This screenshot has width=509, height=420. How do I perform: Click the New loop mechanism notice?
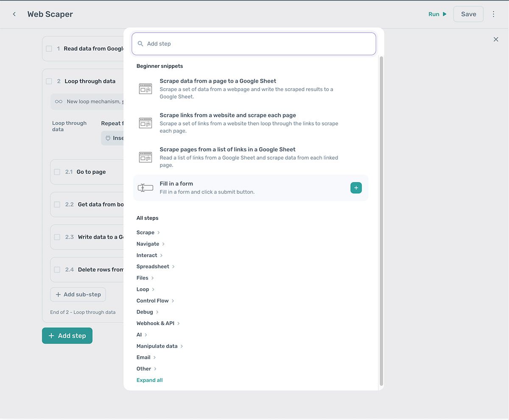(x=87, y=102)
